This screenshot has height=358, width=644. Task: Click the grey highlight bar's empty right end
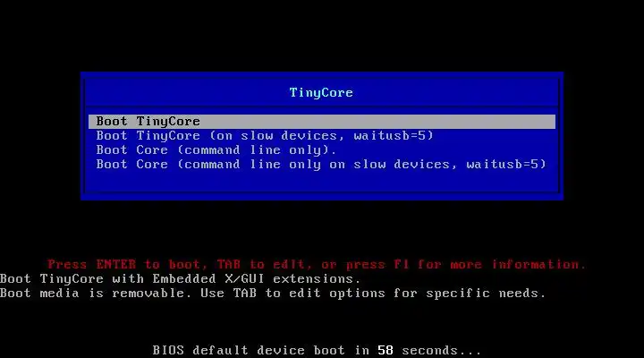point(377,121)
